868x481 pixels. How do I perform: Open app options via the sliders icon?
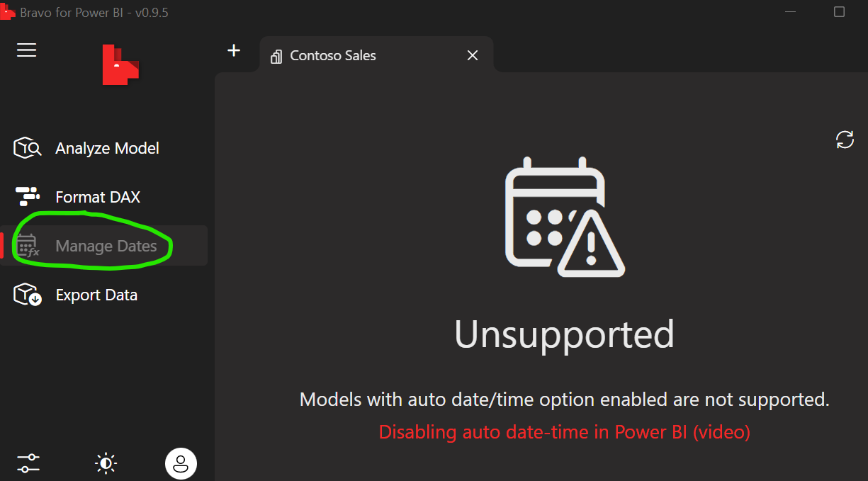tap(28, 463)
